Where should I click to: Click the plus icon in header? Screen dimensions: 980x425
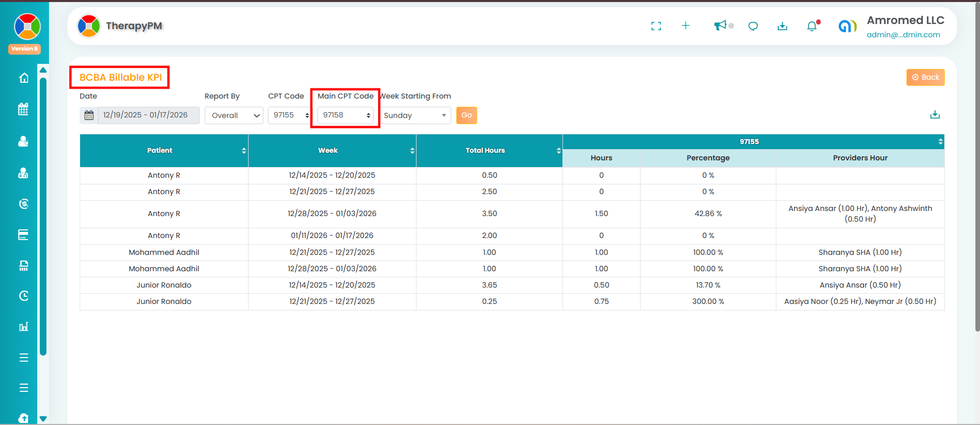coord(685,26)
